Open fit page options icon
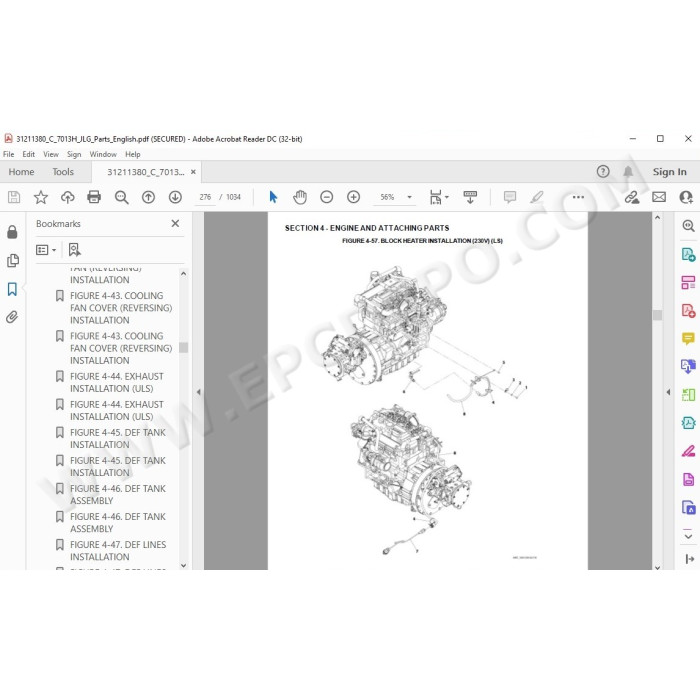Viewport: 700px width, 700px height. click(x=438, y=197)
